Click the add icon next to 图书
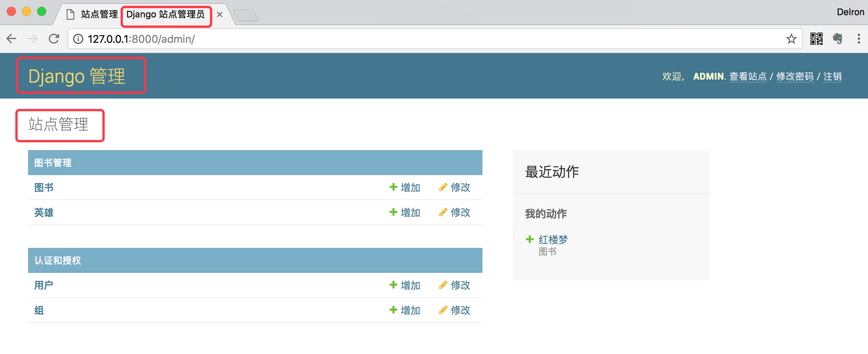The height and width of the screenshot is (354, 868). (x=393, y=187)
